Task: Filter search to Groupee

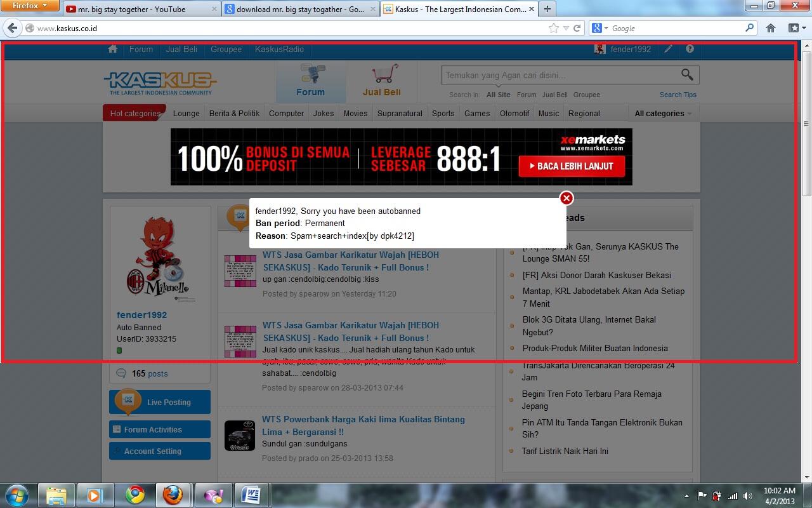Action: [x=587, y=95]
